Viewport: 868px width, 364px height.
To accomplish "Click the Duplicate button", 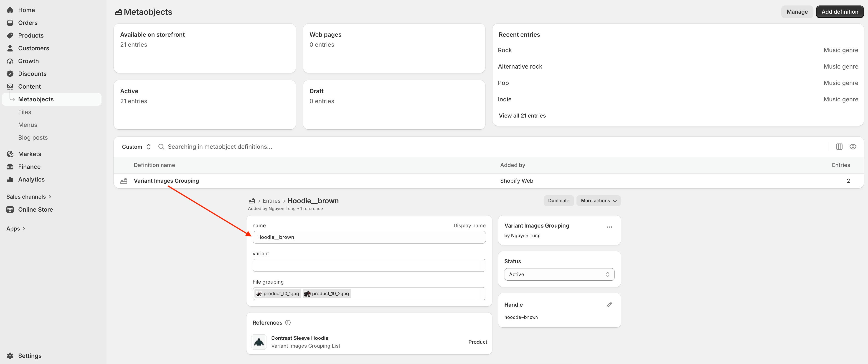I will (x=558, y=201).
